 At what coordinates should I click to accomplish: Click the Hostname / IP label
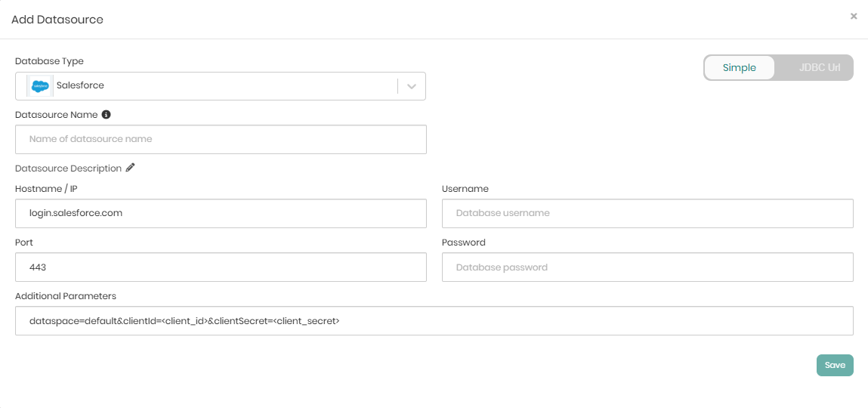pos(46,189)
